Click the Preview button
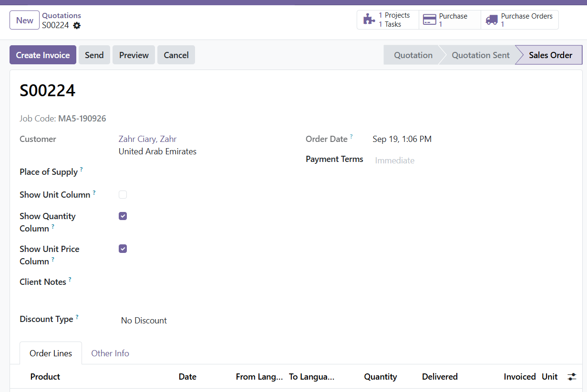 [134, 55]
